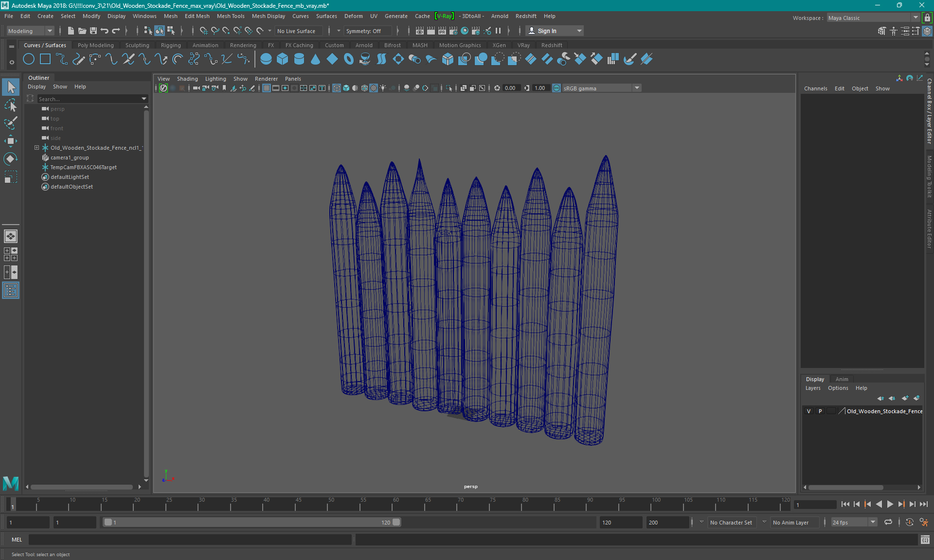Click the Outliner search field
Image resolution: width=934 pixels, height=560 pixels.
(x=89, y=99)
